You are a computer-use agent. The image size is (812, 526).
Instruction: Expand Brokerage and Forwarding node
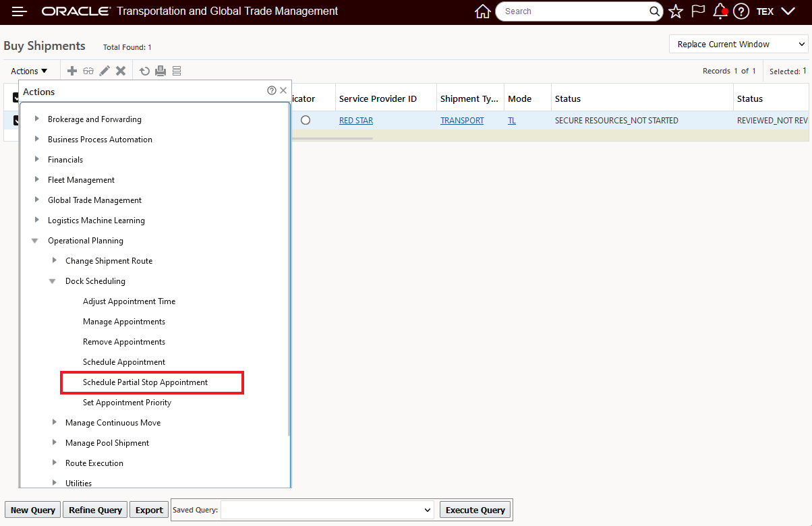[x=36, y=119]
